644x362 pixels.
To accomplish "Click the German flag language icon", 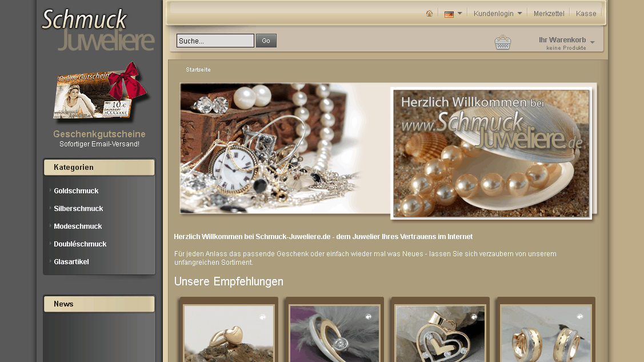I will pos(449,14).
